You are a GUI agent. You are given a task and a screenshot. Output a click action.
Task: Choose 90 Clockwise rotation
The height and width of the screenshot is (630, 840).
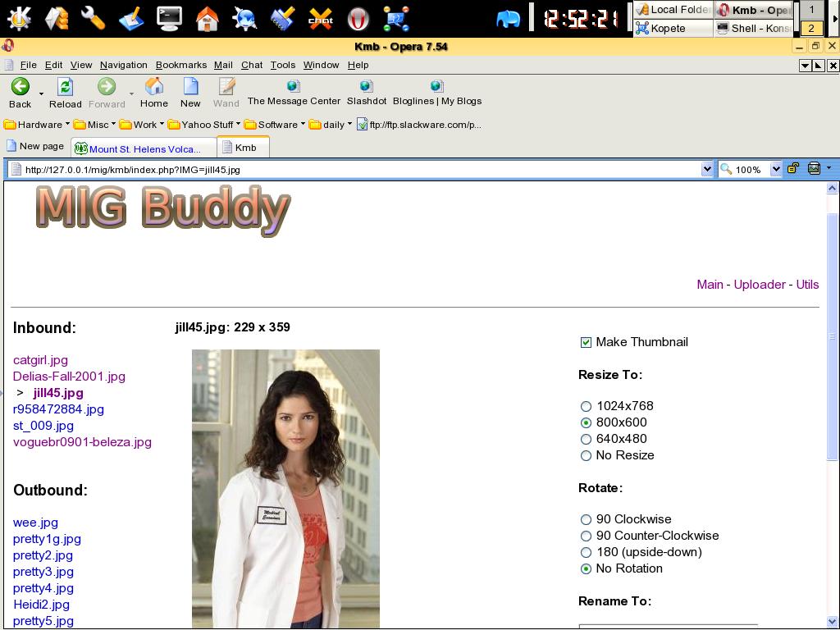(x=586, y=519)
